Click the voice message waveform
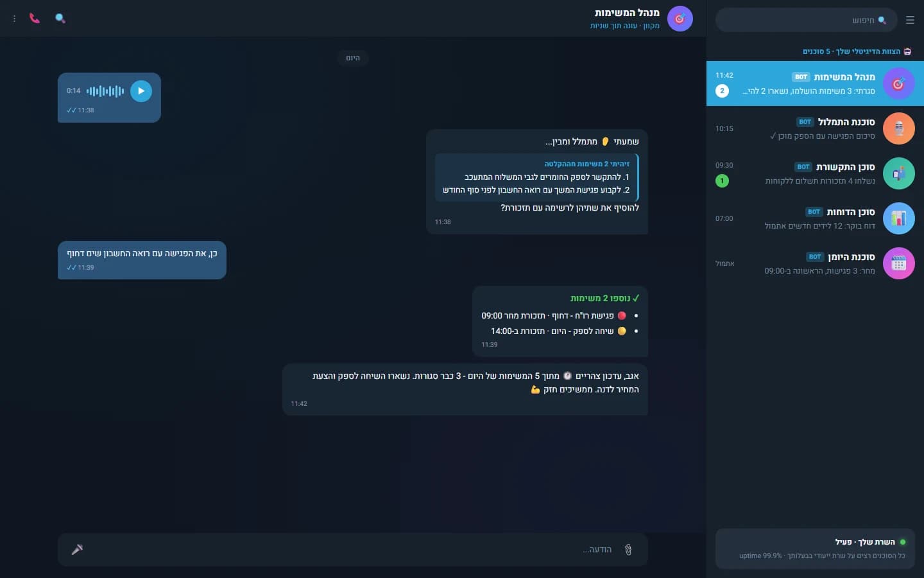Image resolution: width=924 pixels, height=578 pixels. coord(105,91)
